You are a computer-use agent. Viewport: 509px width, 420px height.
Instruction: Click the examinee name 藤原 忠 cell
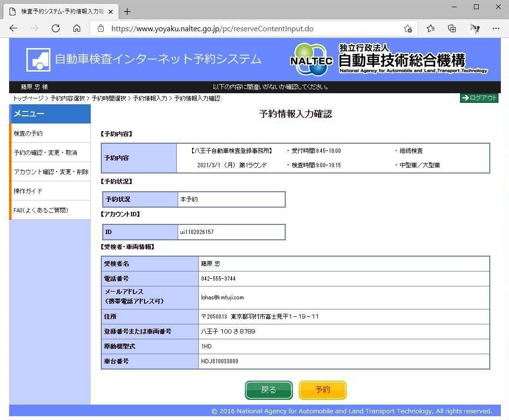(x=344, y=264)
